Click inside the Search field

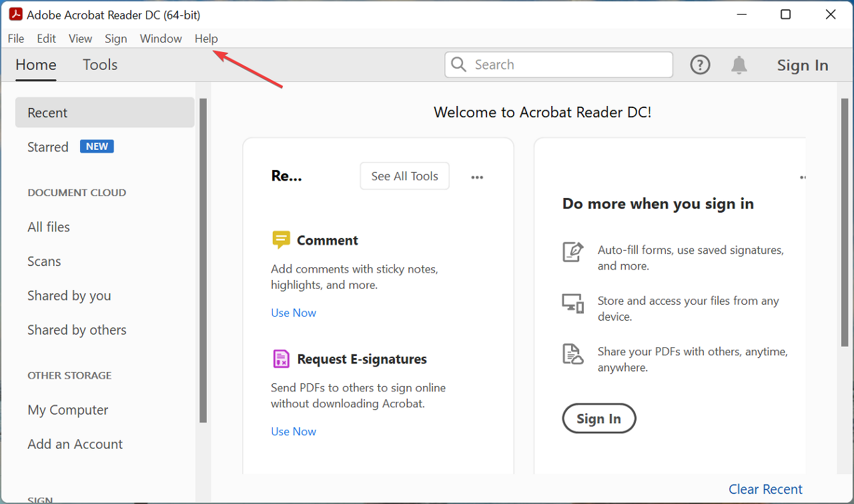tap(558, 65)
